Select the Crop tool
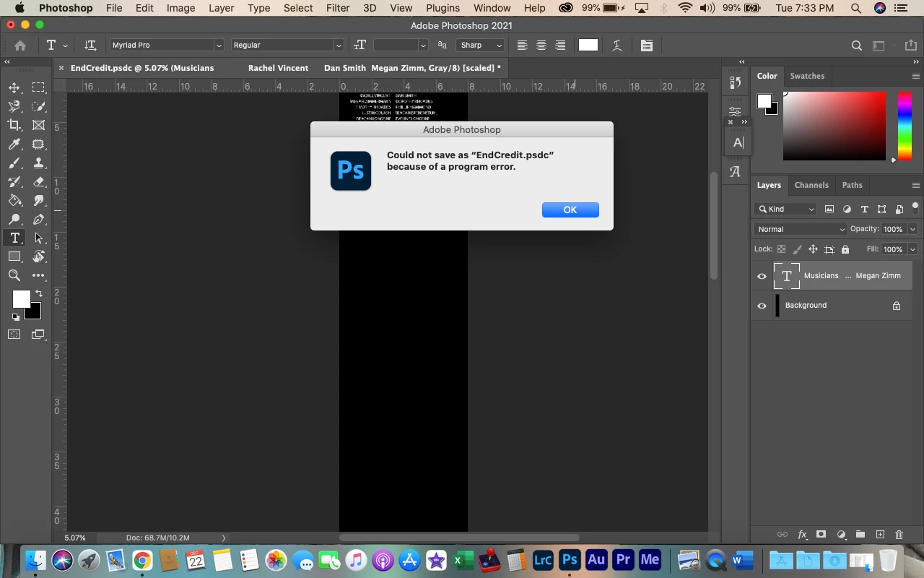924x578 pixels. pyautogui.click(x=14, y=125)
